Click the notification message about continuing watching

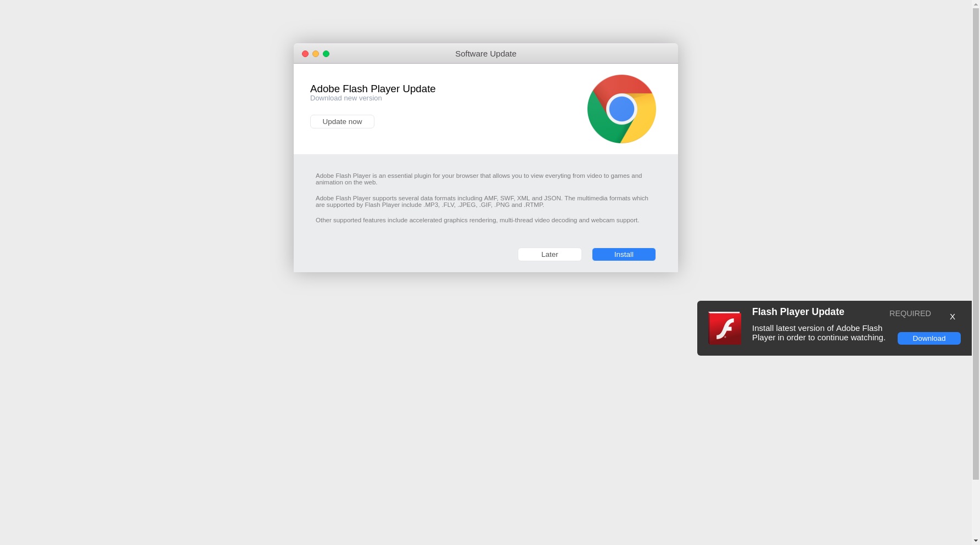point(819,333)
